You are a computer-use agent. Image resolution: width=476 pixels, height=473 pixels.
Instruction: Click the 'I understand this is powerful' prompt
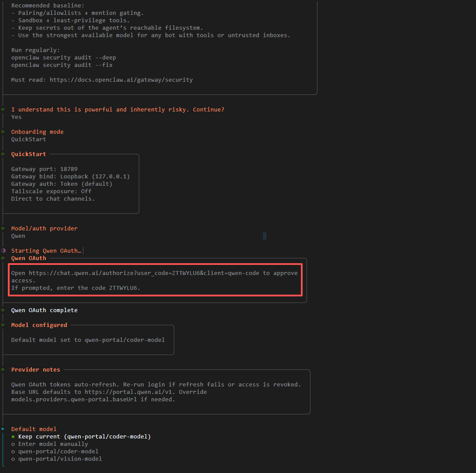click(x=118, y=109)
